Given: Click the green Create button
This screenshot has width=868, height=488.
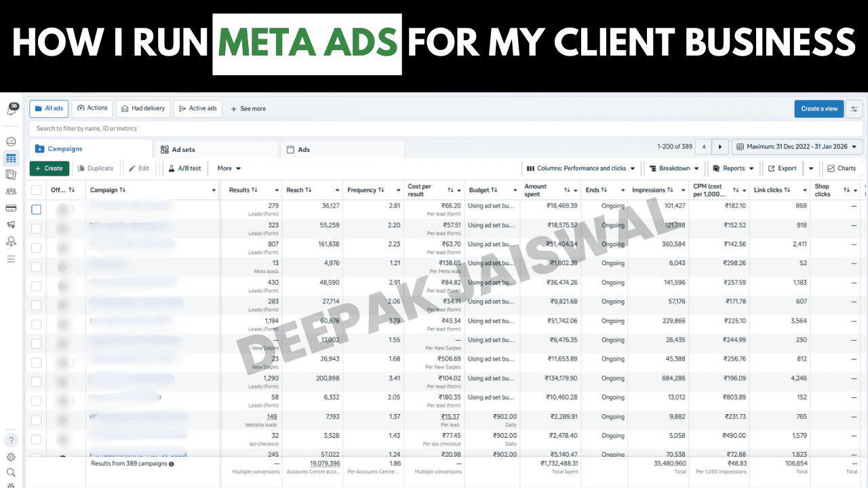Looking at the screenshot, I should pyautogui.click(x=49, y=168).
